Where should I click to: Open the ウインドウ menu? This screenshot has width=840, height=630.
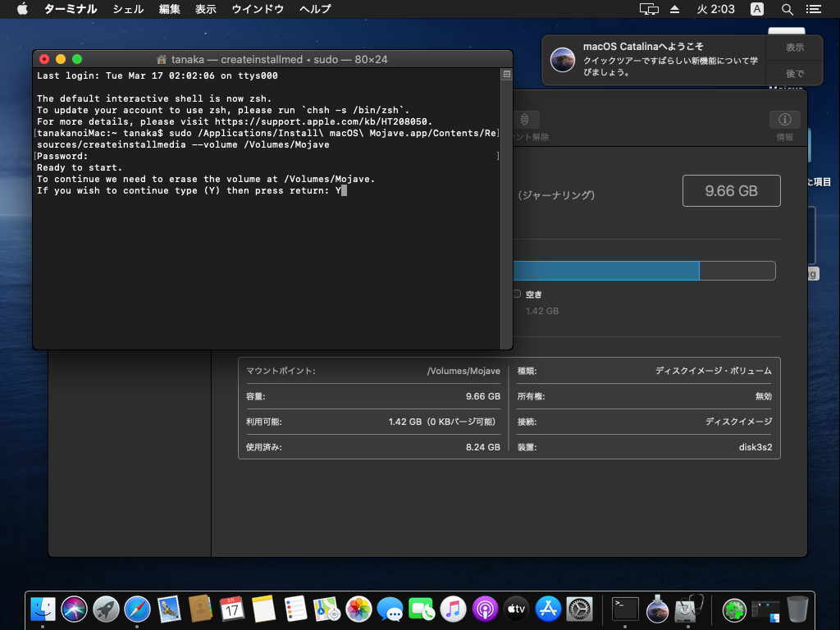coord(258,9)
